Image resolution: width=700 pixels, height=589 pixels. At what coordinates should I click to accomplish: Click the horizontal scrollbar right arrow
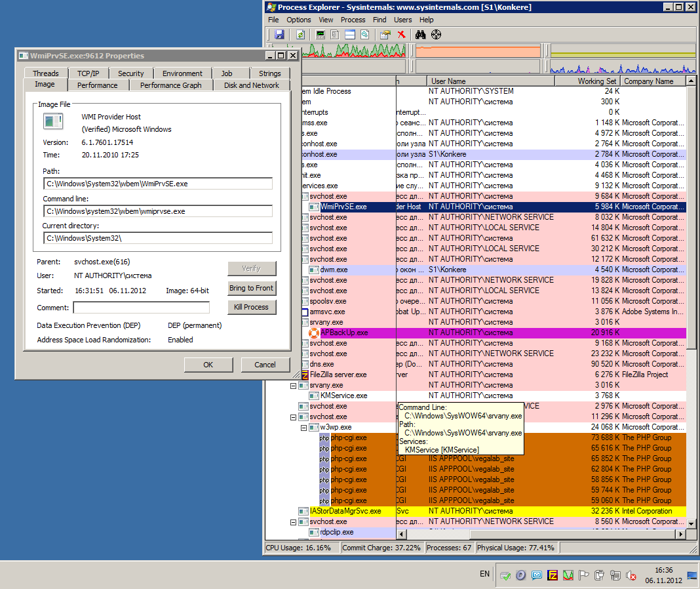point(681,534)
